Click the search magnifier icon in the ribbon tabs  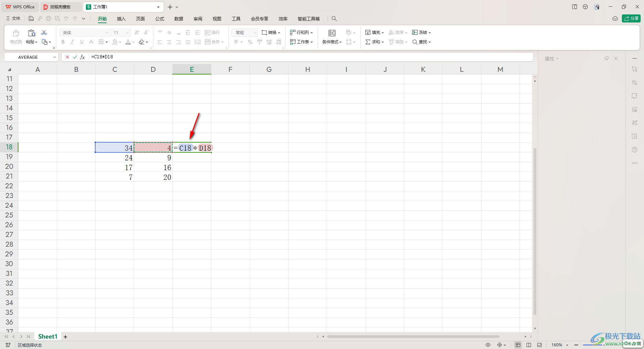coord(334,19)
